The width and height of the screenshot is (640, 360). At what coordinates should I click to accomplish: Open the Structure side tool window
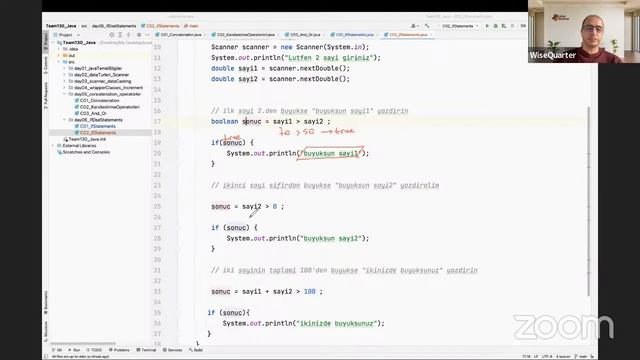click(45, 331)
